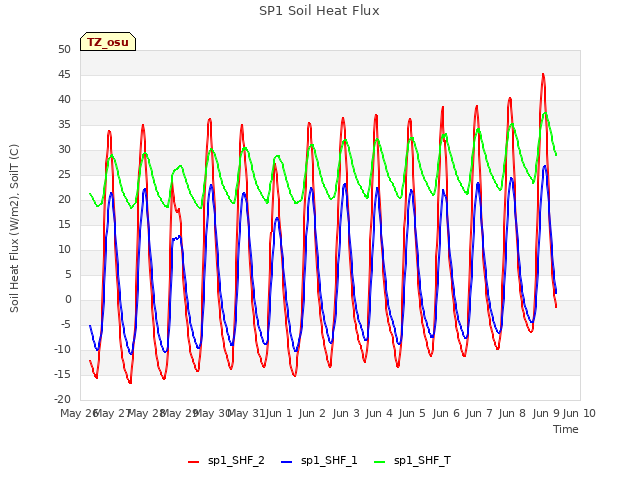Viewport: 640px width, 480px height.
Task: Click the Jun 4 x-axis tick label
Action: click(379, 413)
